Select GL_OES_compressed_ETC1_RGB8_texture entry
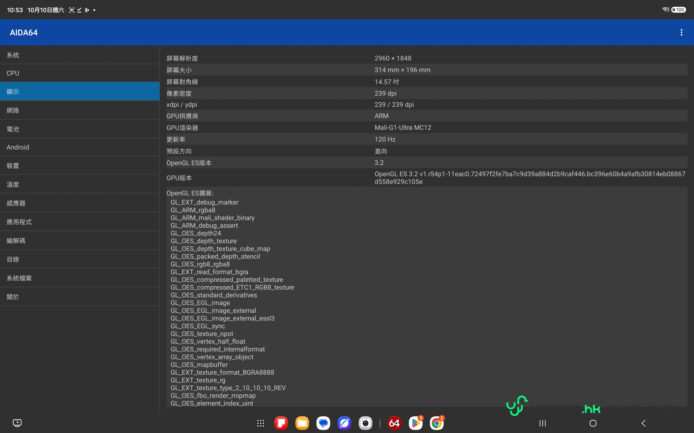 [x=232, y=287]
